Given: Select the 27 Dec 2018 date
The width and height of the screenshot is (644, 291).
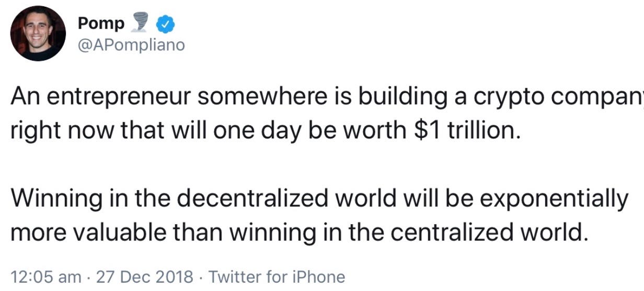Looking at the screenshot, I should [x=145, y=277].
